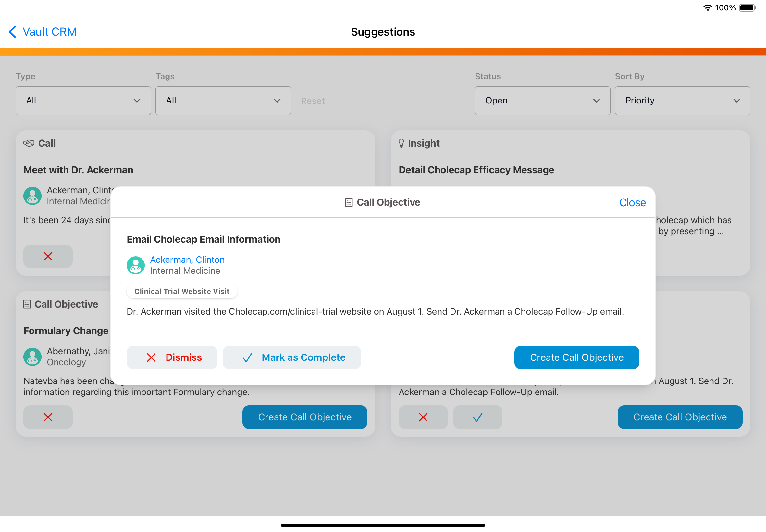Screen dimensions: 766x532
Task: Go back to Vault CRM
Action: coord(42,32)
